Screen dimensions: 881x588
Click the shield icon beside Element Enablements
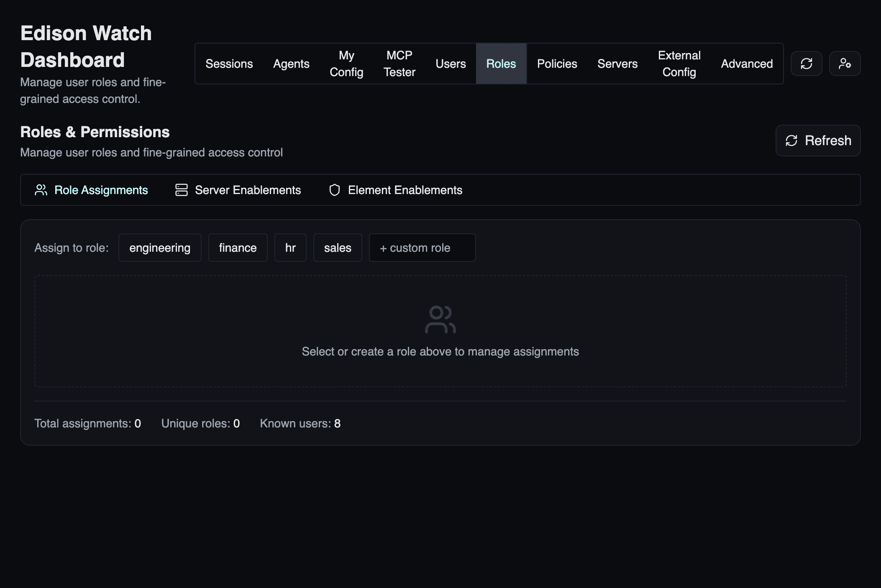tap(335, 190)
